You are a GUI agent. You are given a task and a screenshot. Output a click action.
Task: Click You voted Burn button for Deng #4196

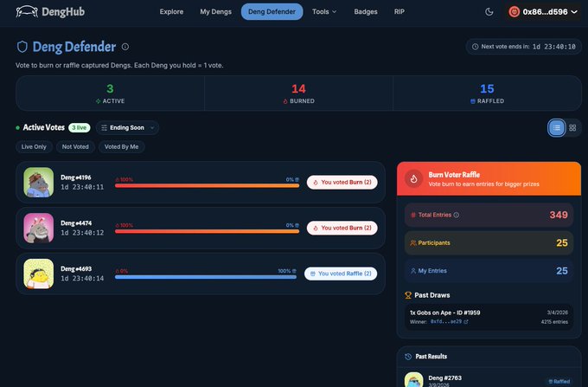pyautogui.click(x=342, y=182)
